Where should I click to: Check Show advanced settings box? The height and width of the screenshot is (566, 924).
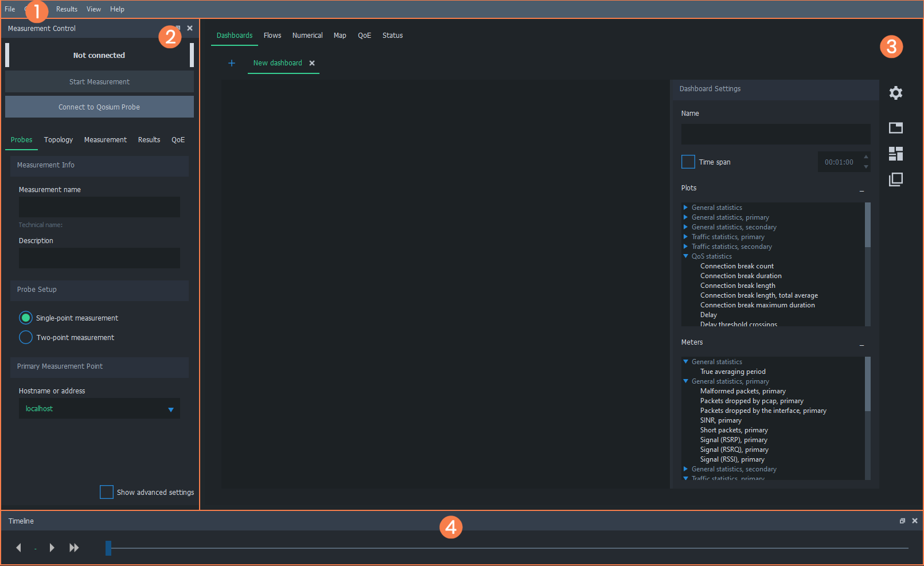point(107,492)
